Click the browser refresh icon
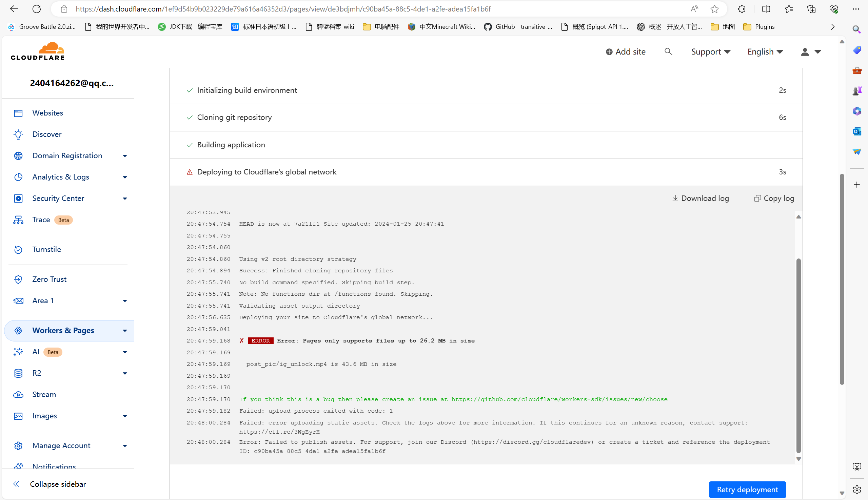The width and height of the screenshot is (868, 500). [36, 9]
